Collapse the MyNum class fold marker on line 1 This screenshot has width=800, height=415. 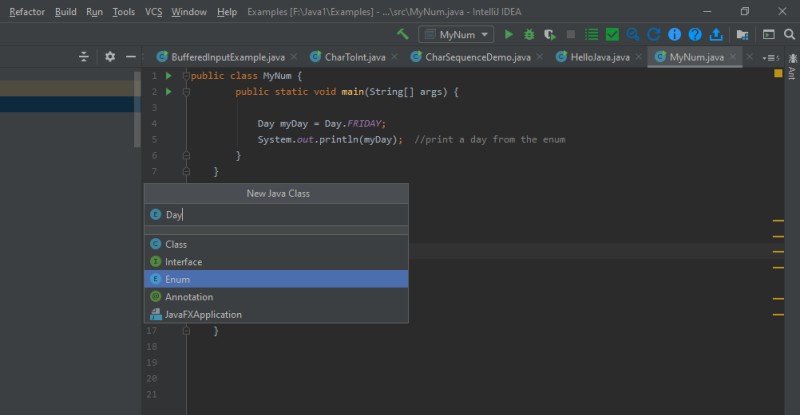(x=186, y=76)
